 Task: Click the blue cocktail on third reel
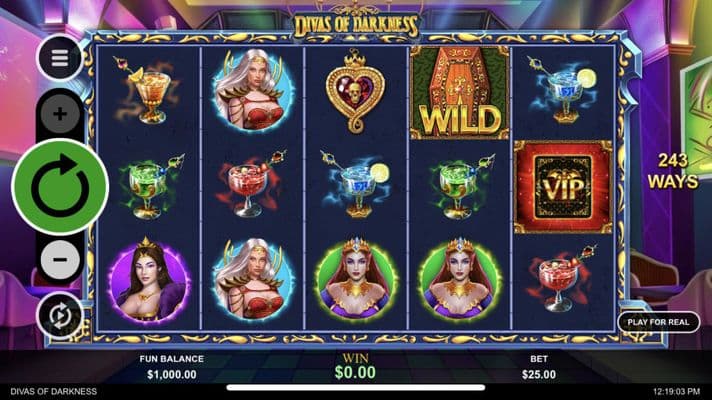(x=356, y=184)
